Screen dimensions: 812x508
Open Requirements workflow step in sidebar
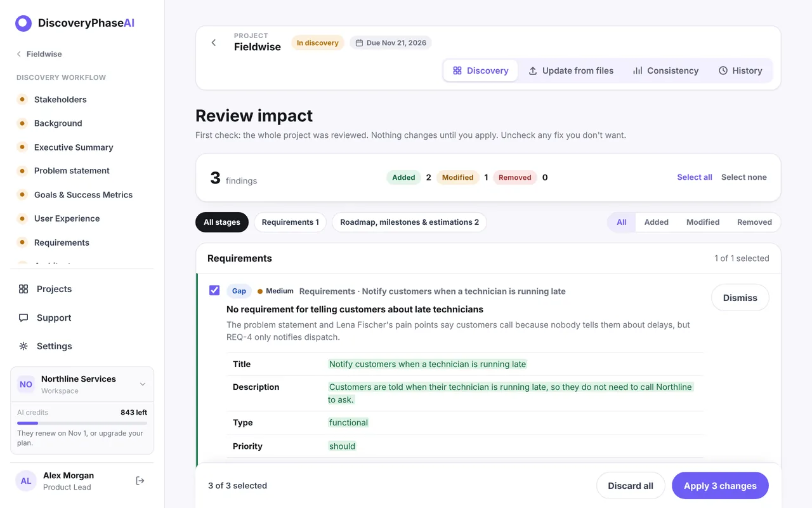(82, 243)
